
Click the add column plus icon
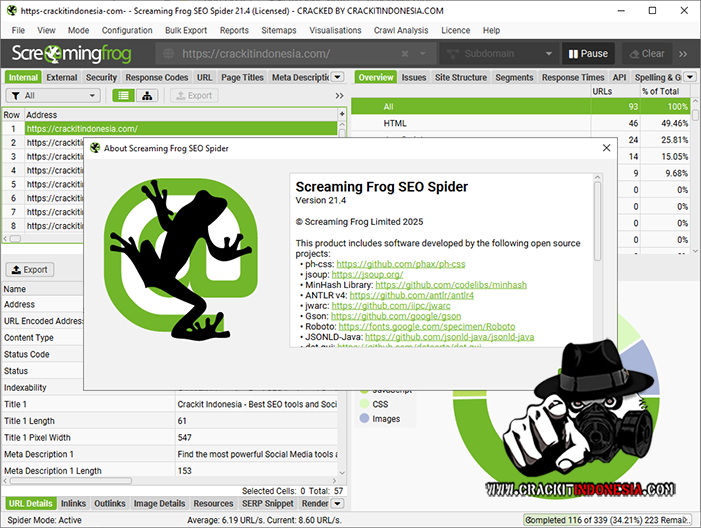pyautogui.click(x=342, y=115)
